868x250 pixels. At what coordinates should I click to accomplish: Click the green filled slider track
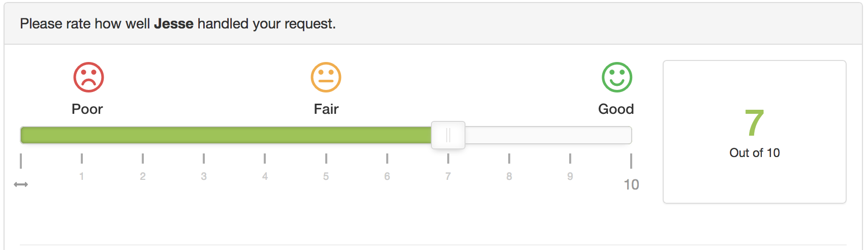tap(226, 135)
